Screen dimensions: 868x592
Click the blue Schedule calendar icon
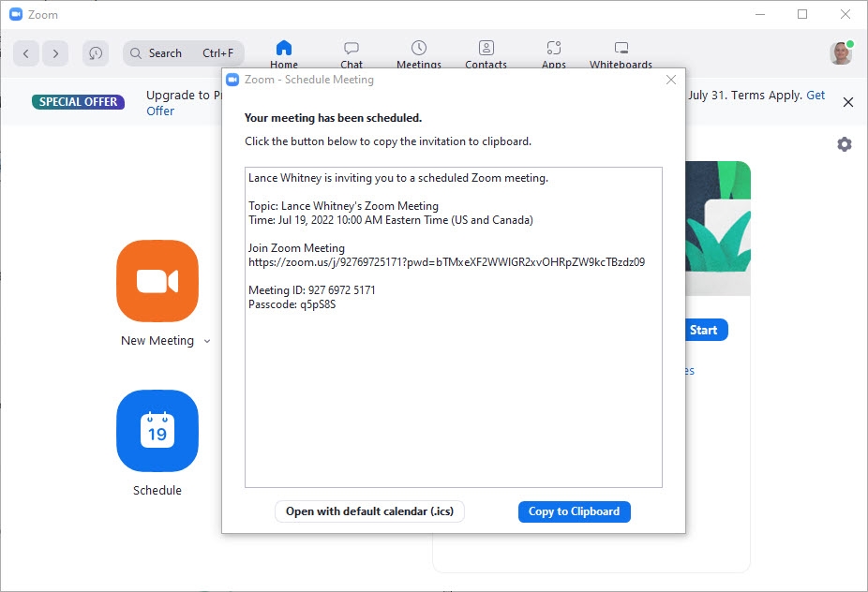pyautogui.click(x=157, y=431)
